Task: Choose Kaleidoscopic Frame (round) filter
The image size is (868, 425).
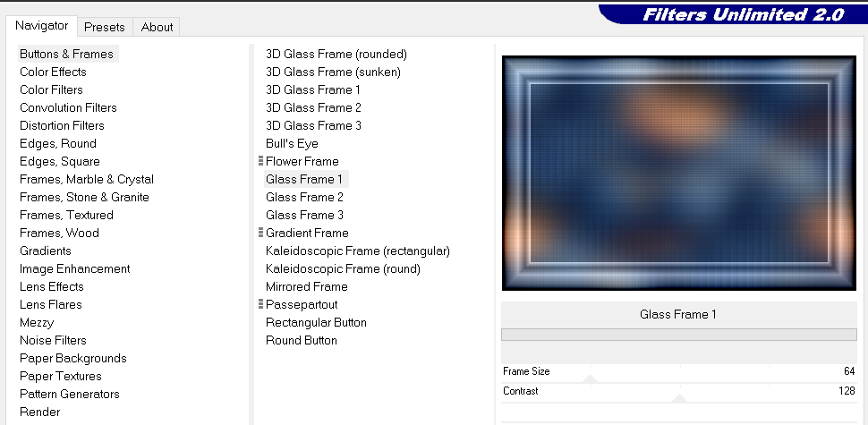Action: tap(343, 268)
